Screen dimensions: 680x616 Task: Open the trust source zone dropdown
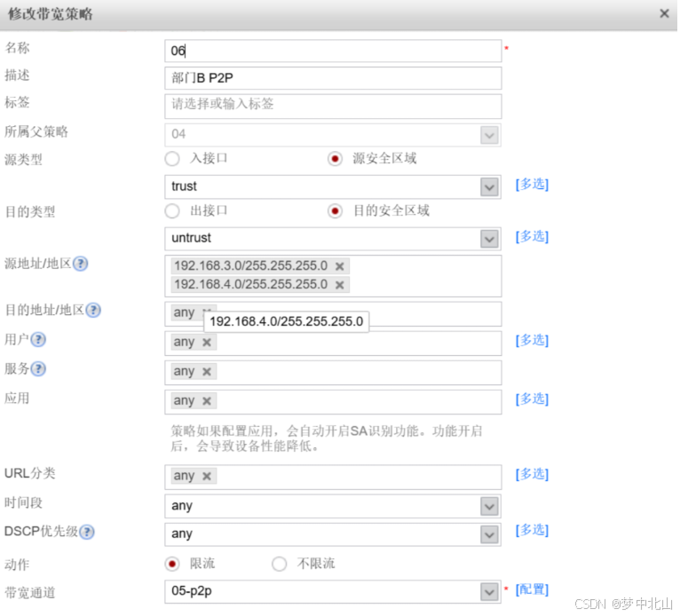click(x=489, y=187)
